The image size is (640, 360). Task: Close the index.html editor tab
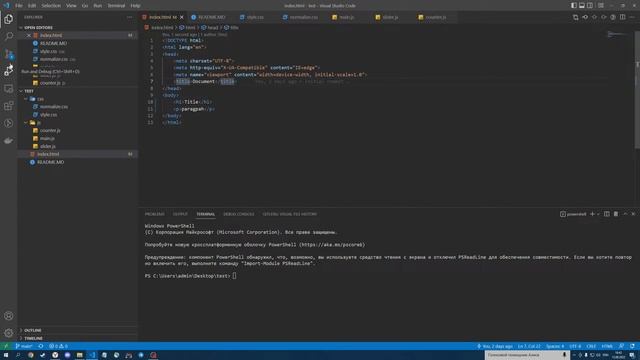[182, 17]
